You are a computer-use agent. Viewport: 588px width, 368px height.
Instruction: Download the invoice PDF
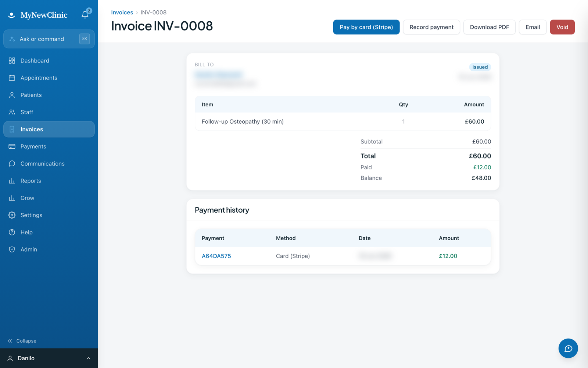coord(490,27)
